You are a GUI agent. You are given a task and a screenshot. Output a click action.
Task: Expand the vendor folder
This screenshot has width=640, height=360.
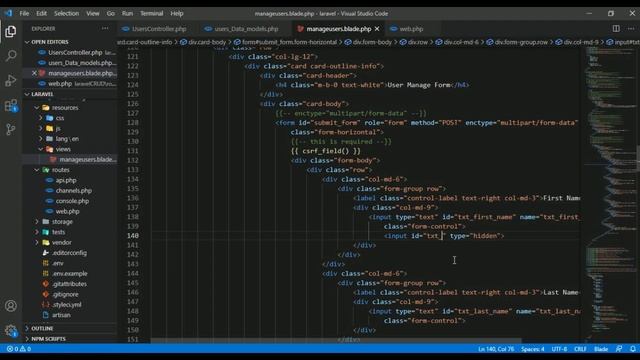coord(61,242)
